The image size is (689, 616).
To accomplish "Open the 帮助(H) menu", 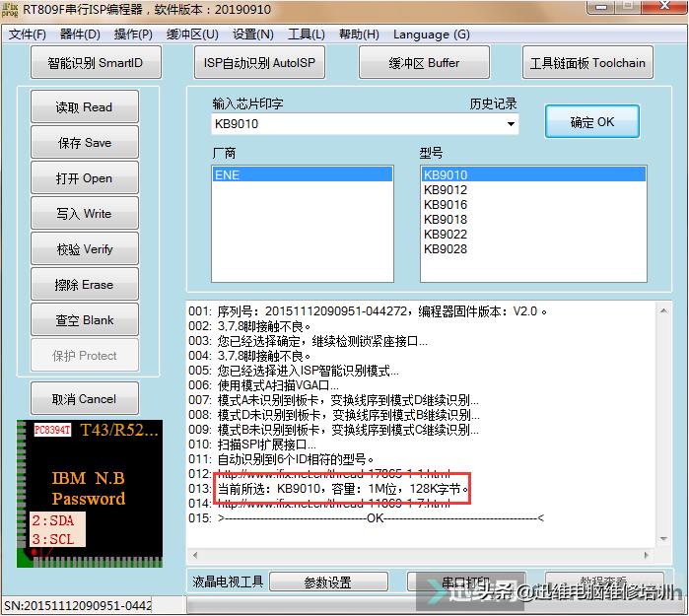I will tap(359, 34).
